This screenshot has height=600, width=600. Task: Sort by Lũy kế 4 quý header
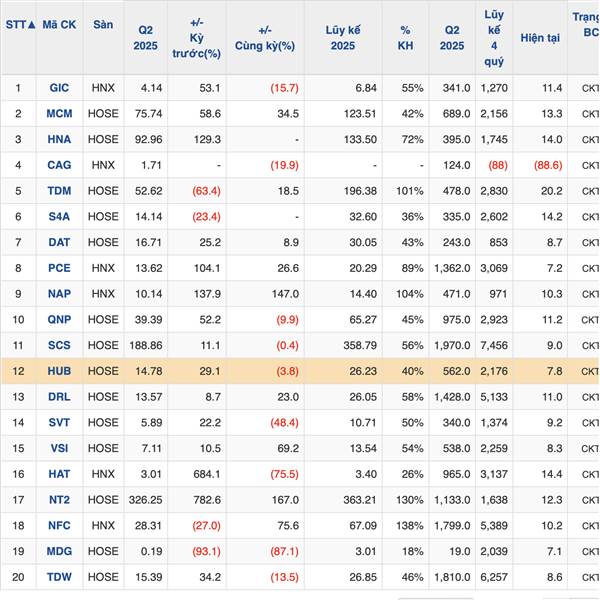[x=494, y=38]
